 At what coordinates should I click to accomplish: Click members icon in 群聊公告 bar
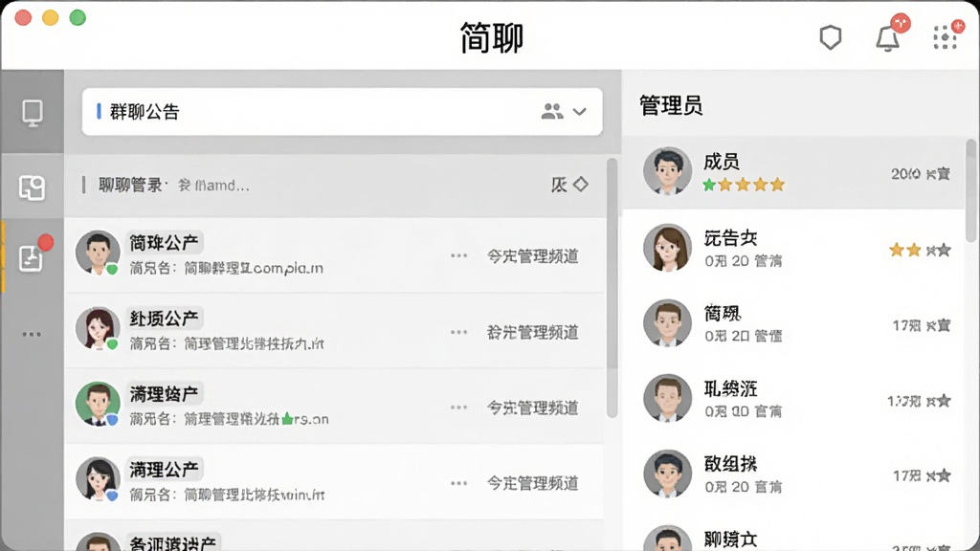(x=552, y=111)
